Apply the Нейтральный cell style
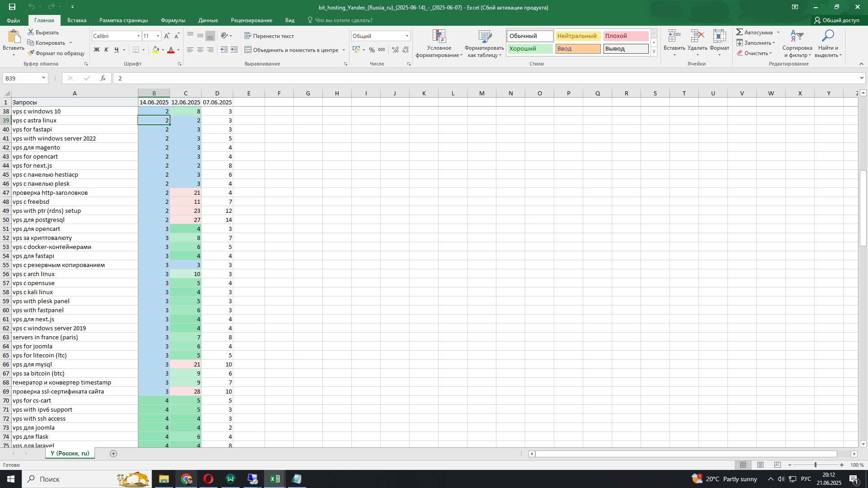This screenshot has width=868, height=488. point(578,36)
